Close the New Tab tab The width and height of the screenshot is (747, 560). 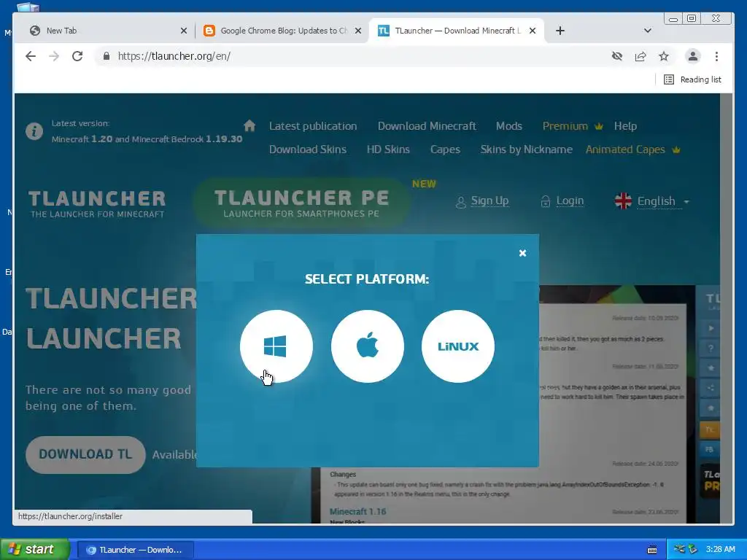click(183, 31)
